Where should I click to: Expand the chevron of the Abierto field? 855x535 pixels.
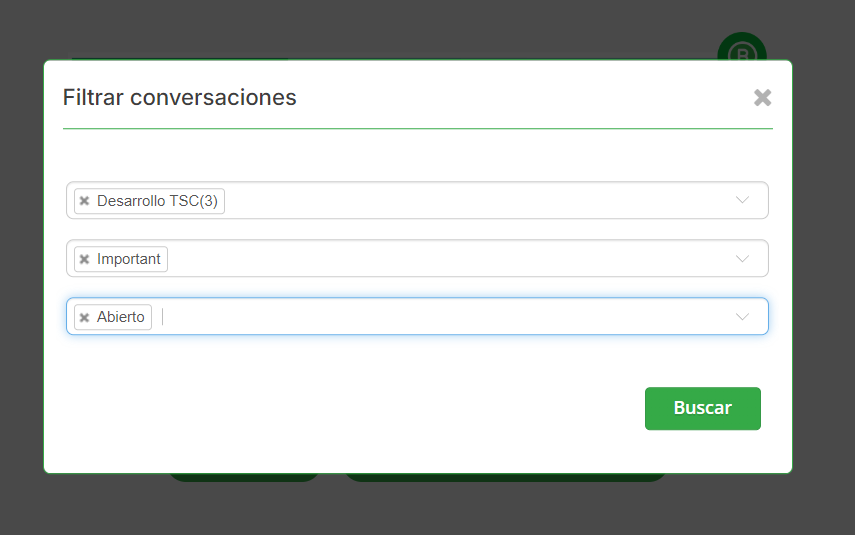[742, 316]
